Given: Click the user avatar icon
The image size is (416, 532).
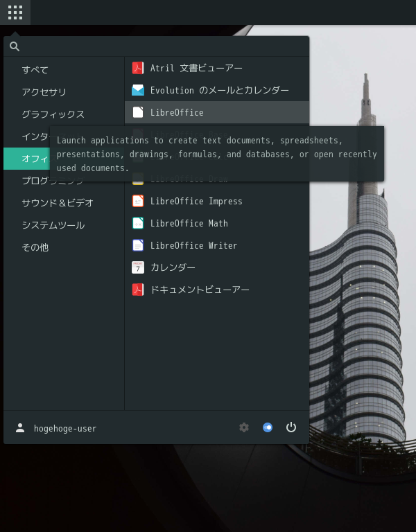Looking at the screenshot, I should point(20,428).
